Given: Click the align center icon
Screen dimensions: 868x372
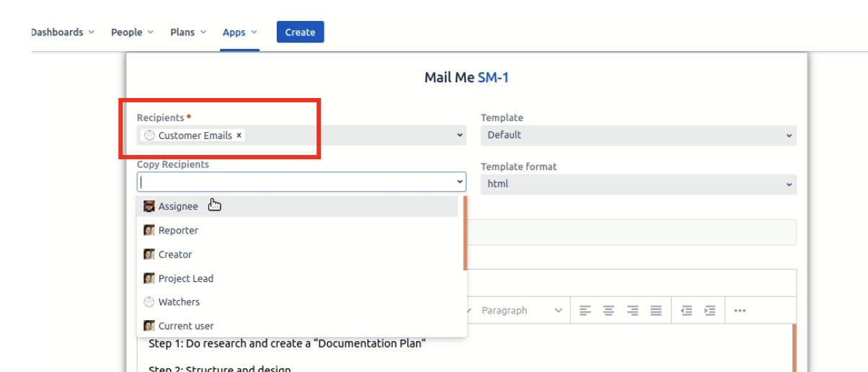Looking at the screenshot, I should coord(609,311).
